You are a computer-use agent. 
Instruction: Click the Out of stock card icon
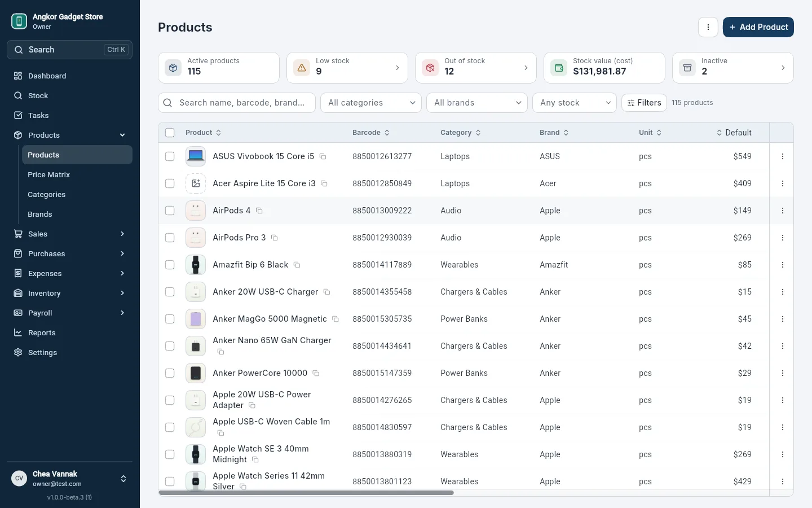430,68
